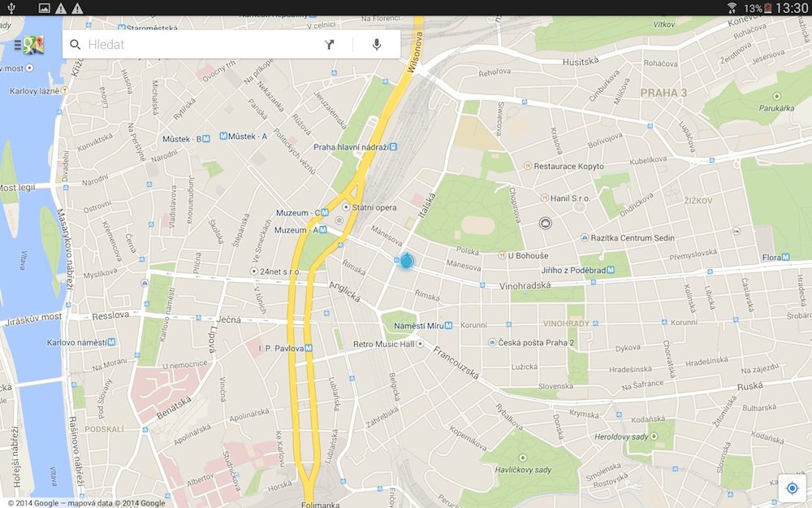This screenshot has width=812, height=508.
Task: Tap the Hledat search field
Action: [195, 45]
